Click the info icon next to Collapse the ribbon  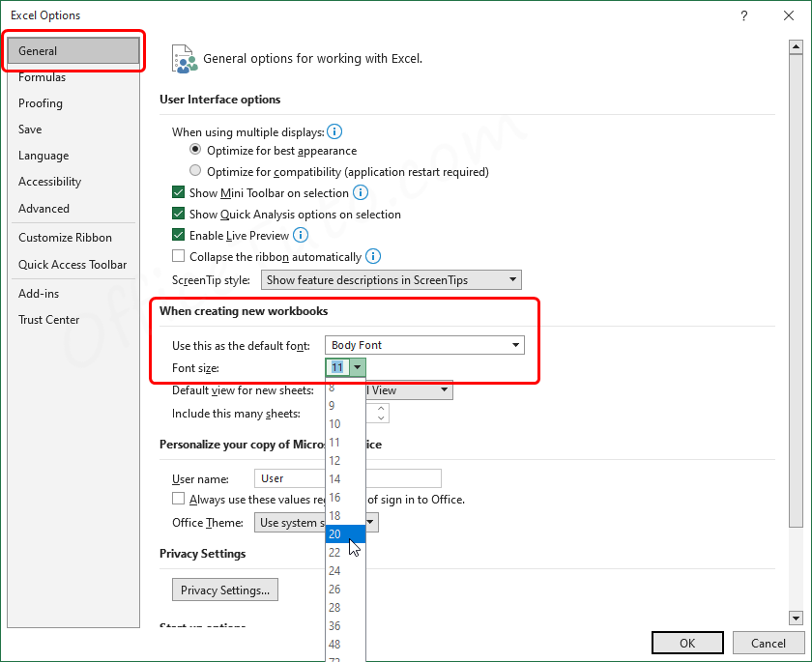tap(373, 256)
